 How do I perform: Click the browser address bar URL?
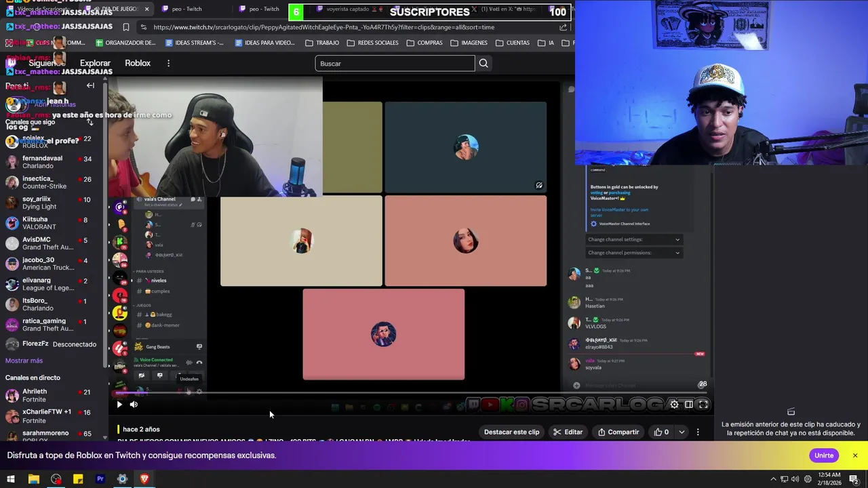click(x=323, y=27)
